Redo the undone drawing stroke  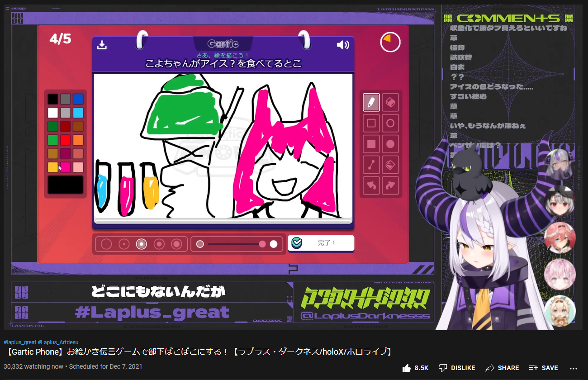tap(390, 185)
